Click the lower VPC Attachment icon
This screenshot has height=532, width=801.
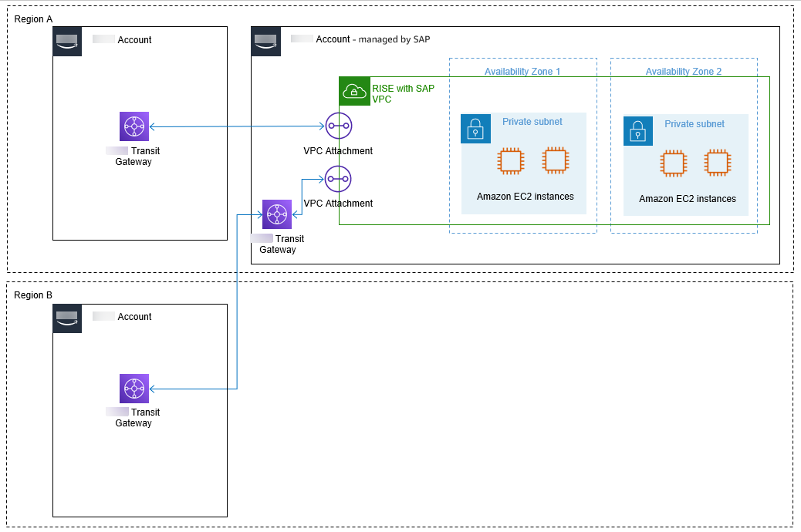[338, 179]
